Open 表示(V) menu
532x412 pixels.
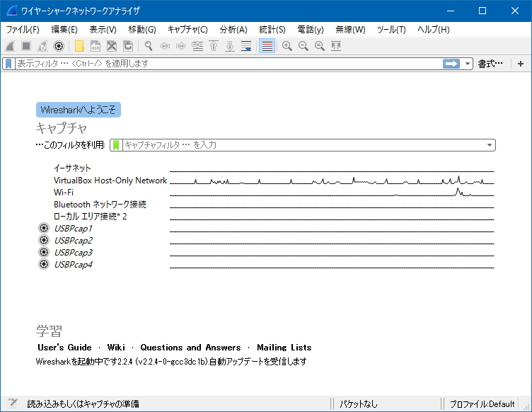(x=103, y=30)
